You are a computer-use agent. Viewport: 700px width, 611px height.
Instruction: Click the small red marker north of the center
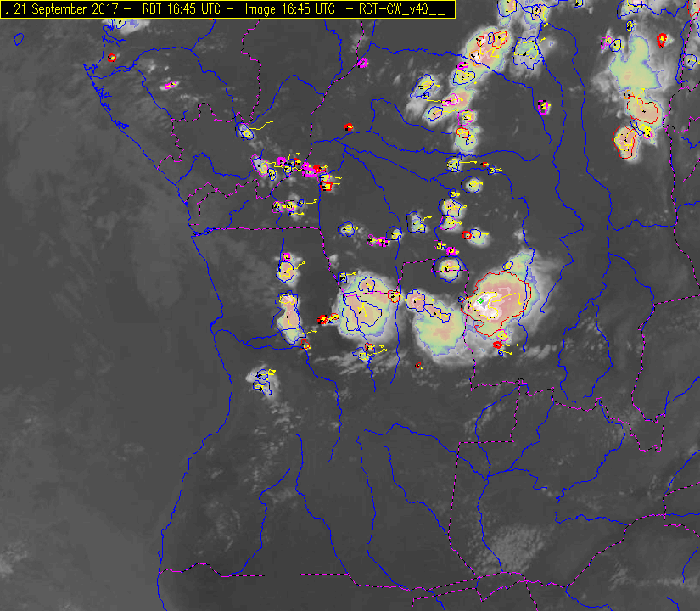(348, 126)
